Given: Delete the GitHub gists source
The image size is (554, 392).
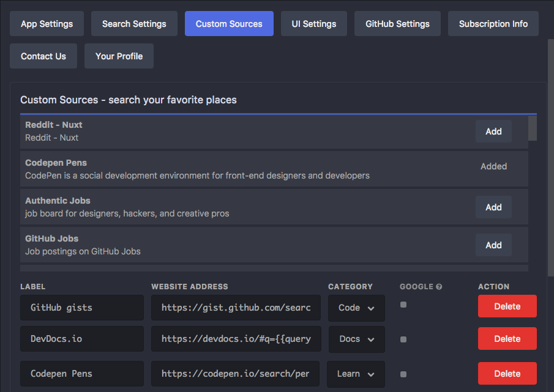Looking at the screenshot, I should [x=507, y=306].
